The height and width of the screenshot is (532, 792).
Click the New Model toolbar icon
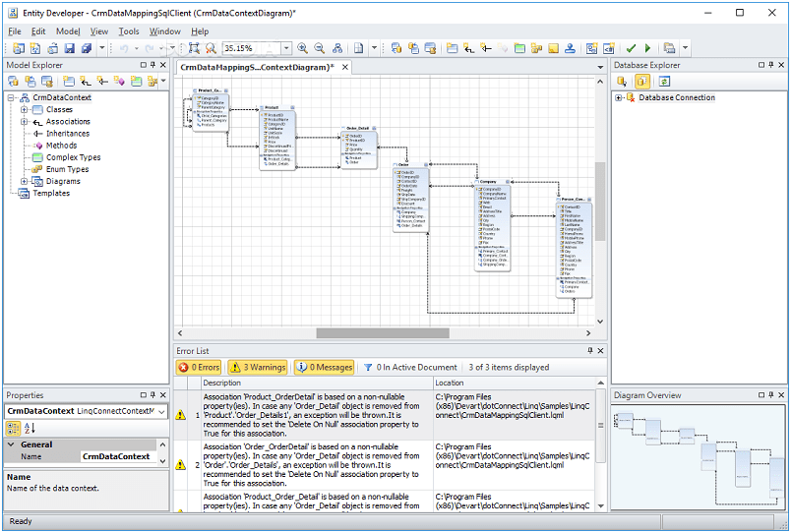(x=19, y=48)
